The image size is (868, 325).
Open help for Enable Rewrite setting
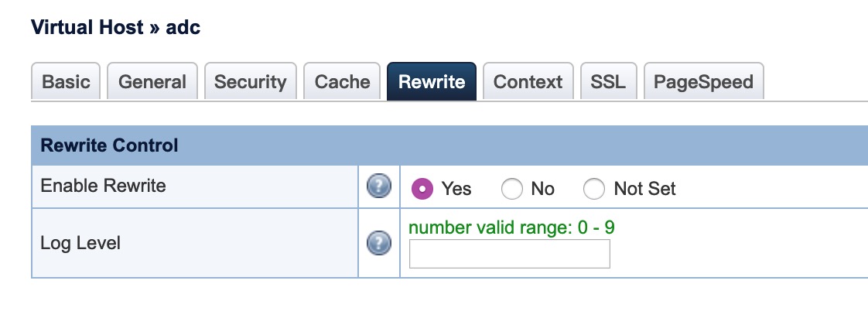(x=378, y=187)
